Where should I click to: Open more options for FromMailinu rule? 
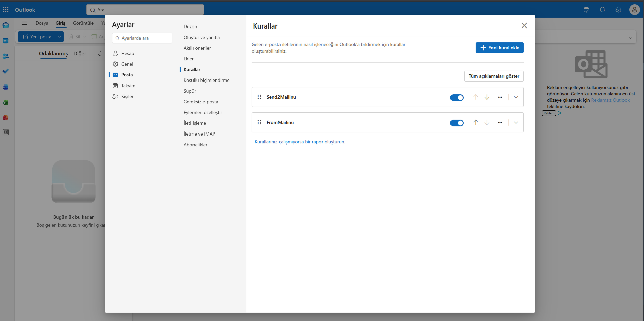(500, 122)
